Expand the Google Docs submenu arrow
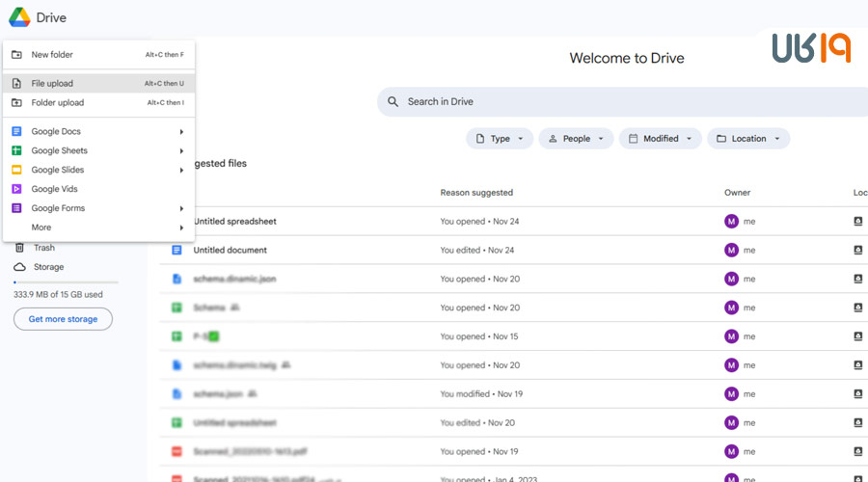 [x=181, y=131]
